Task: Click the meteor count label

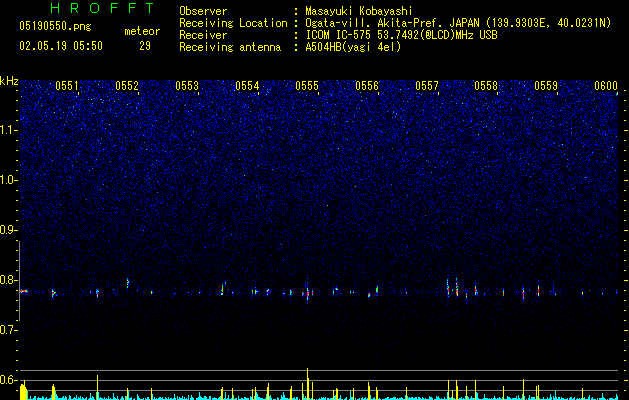Action: pyautogui.click(x=142, y=31)
